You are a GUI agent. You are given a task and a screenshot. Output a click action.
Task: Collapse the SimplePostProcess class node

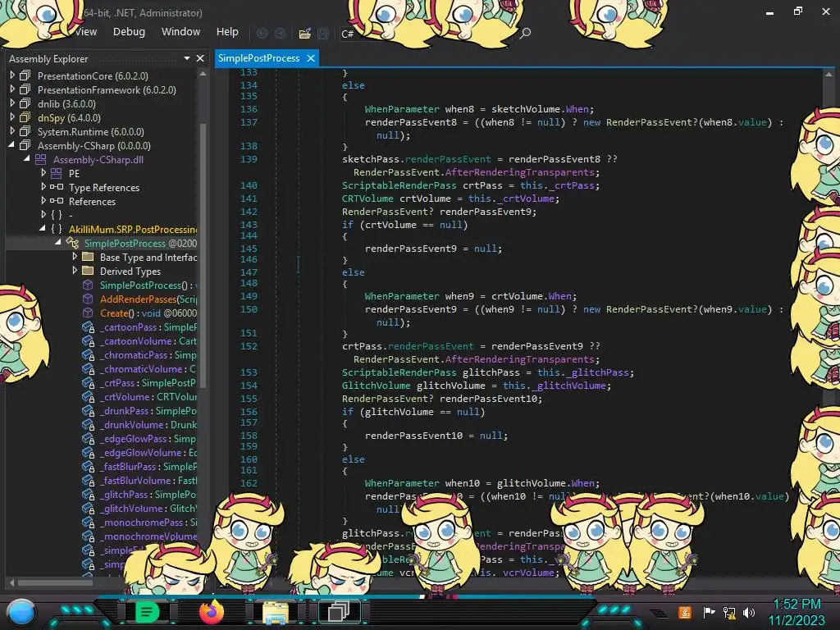58,242
